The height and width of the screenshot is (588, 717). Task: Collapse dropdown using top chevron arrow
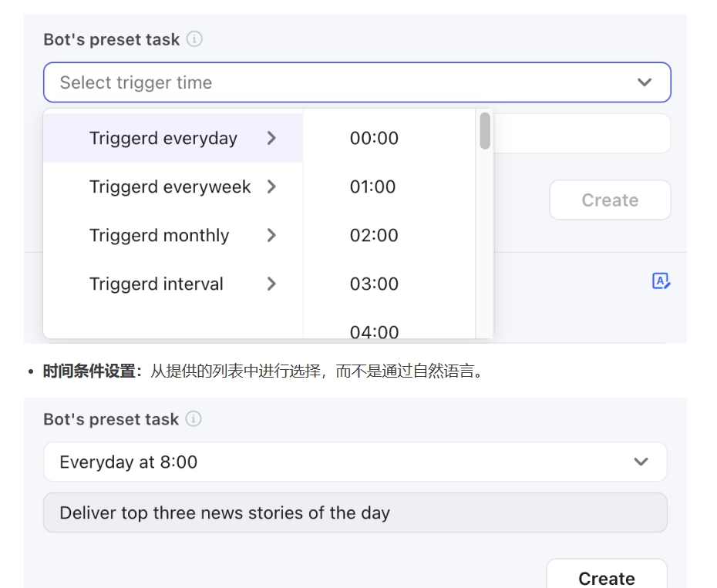645,82
